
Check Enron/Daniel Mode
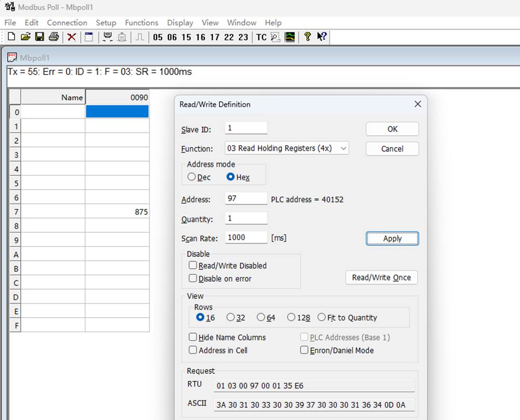(304, 350)
